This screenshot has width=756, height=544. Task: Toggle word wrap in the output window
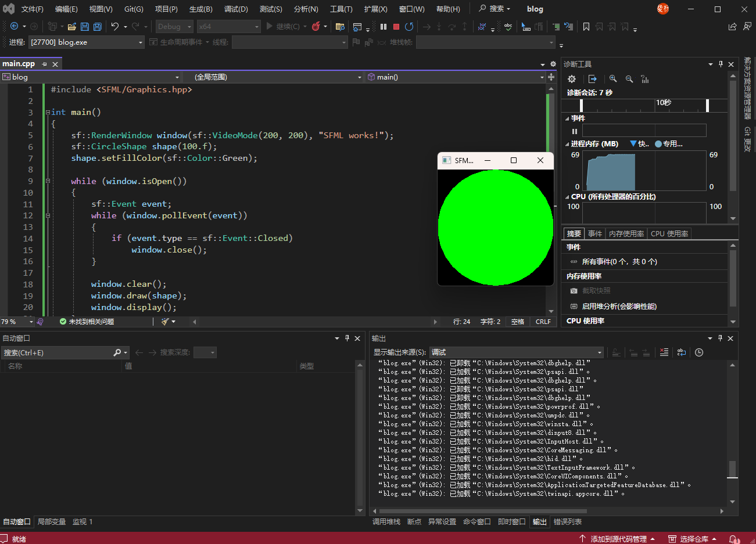(x=682, y=352)
